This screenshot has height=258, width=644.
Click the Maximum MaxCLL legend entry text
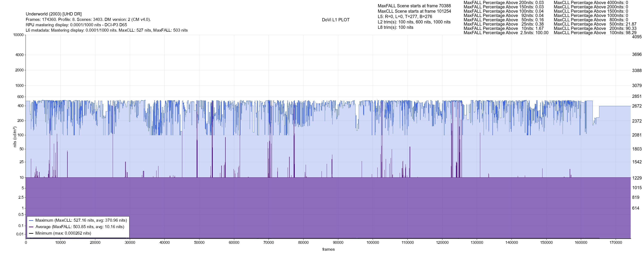point(81,220)
